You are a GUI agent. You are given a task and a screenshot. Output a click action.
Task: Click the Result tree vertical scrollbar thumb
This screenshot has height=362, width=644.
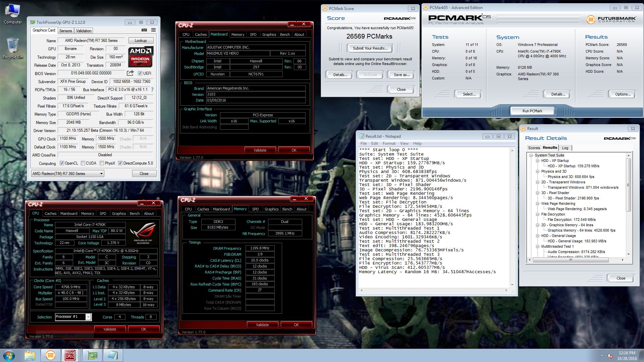click(629, 185)
